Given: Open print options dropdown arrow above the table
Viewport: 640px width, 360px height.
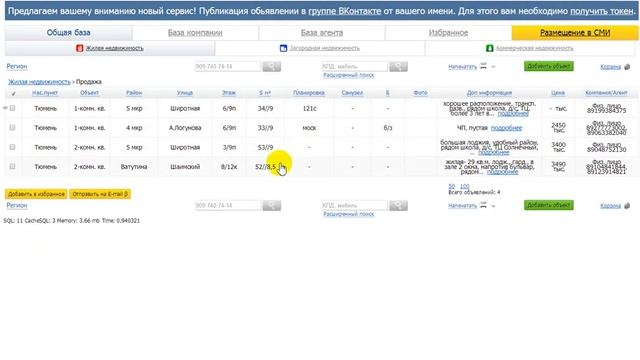Looking at the screenshot, I should tap(493, 67).
